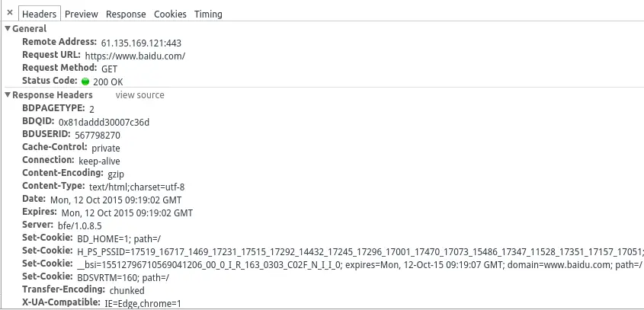This screenshot has height=310, width=644.
Task: Click the BDQID header value
Action: (x=104, y=122)
